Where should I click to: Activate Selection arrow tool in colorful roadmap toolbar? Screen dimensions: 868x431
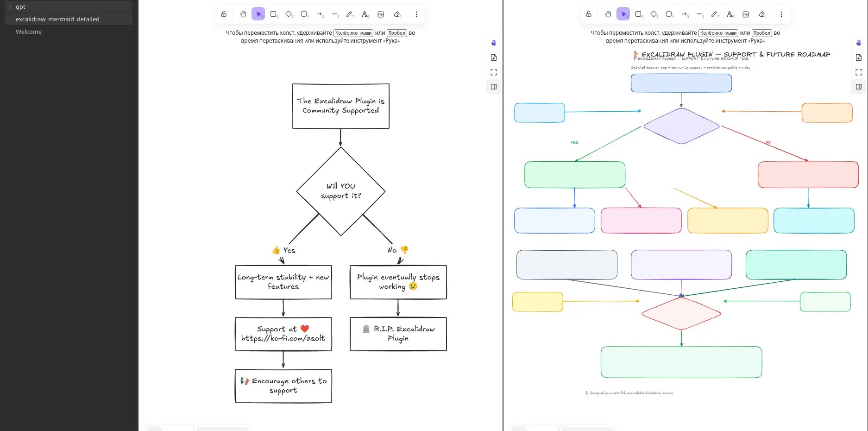pyautogui.click(x=623, y=14)
